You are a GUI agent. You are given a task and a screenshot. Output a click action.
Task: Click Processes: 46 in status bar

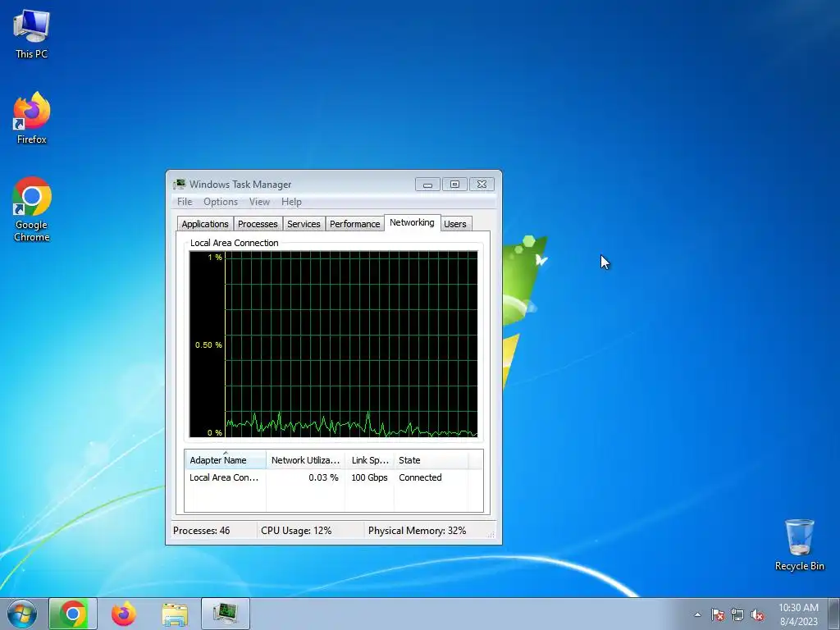202,531
